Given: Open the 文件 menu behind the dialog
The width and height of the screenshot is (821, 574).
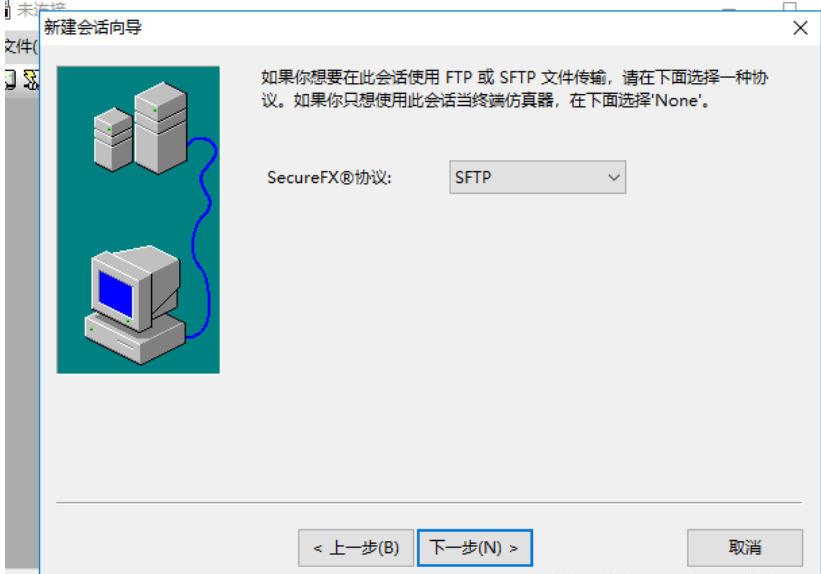Looking at the screenshot, I should (21, 47).
